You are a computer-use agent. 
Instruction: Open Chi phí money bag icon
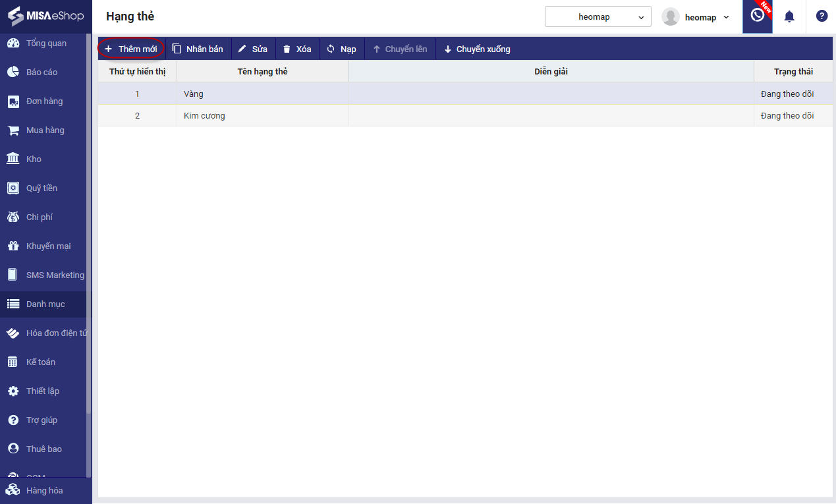point(13,217)
